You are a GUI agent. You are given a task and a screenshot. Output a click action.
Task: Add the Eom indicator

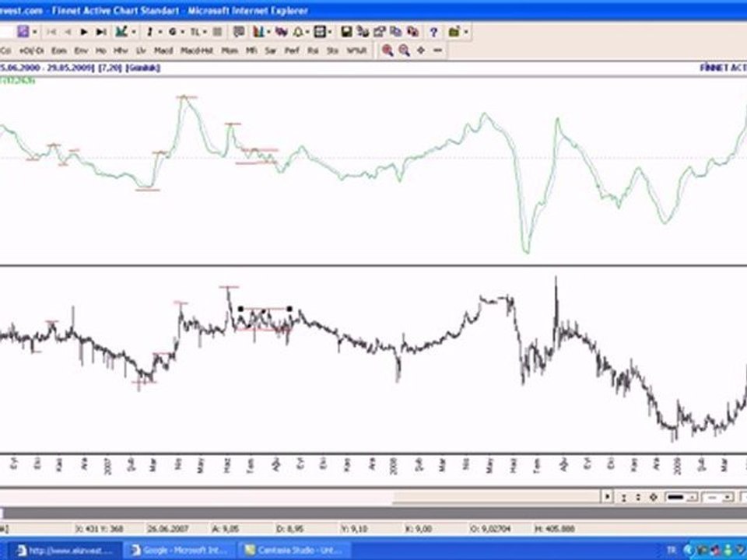click(59, 51)
